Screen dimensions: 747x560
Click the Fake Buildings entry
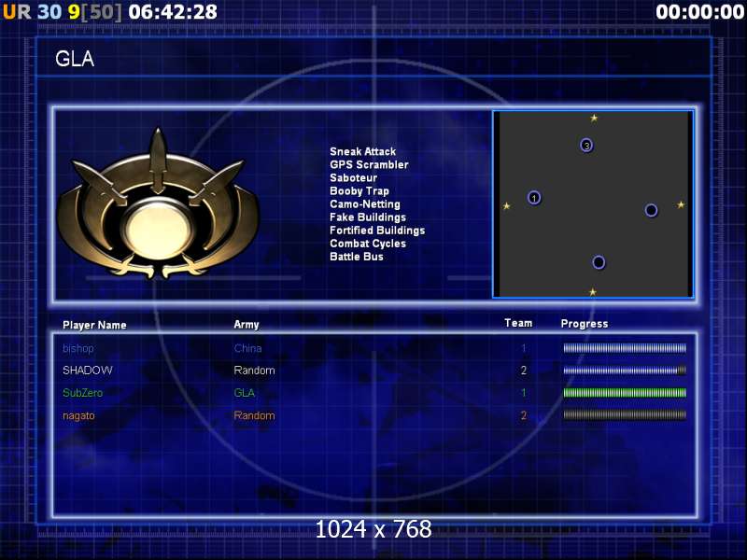tap(368, 217)
